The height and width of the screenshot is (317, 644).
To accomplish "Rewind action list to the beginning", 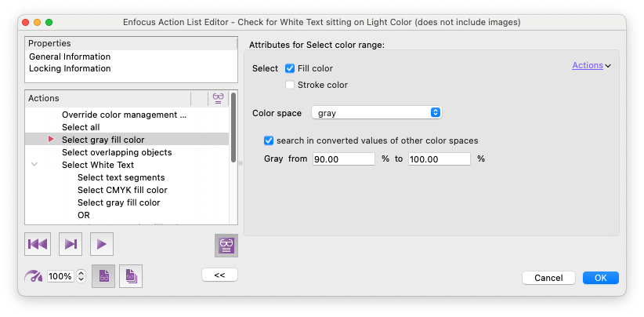I will click(38, 244).
